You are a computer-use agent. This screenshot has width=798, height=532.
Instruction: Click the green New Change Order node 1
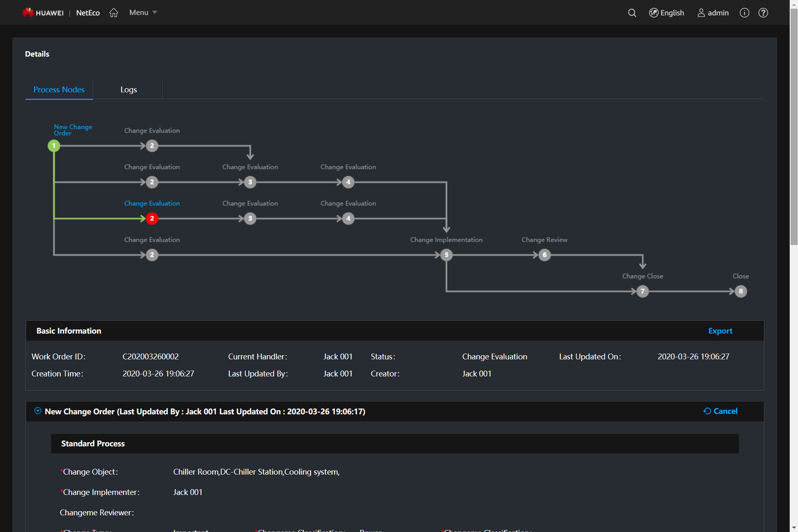tap(54, 146)
